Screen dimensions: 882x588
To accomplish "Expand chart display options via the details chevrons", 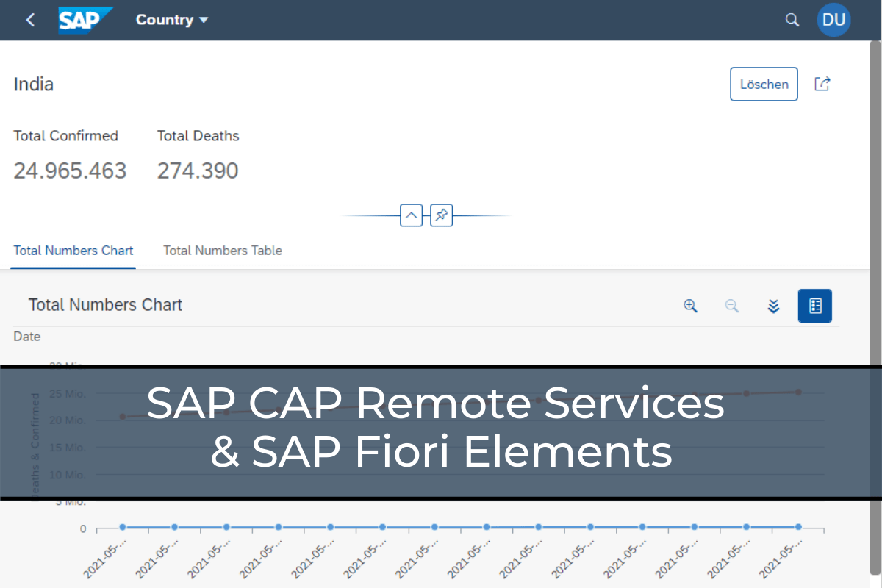I will click(773, 306).
